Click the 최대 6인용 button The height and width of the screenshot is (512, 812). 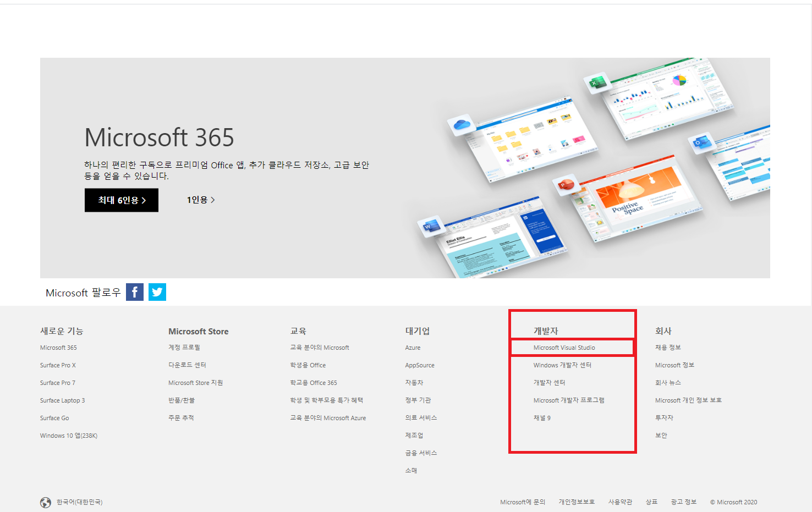[x=122, y=200]
